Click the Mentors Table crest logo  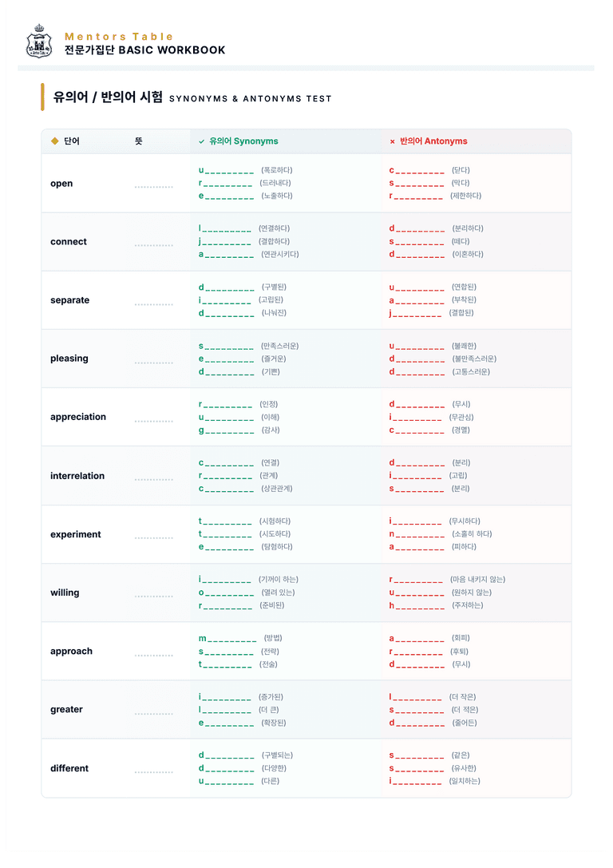(39, 42)
